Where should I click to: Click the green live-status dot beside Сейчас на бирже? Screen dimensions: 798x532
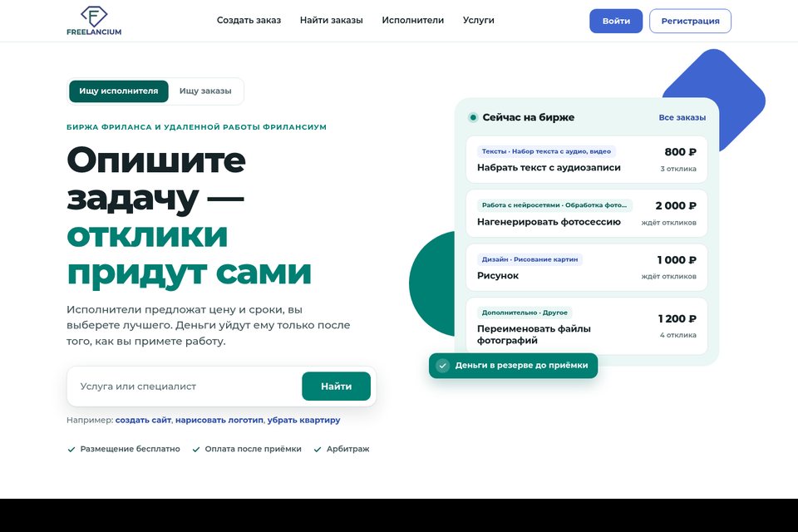point(473,117)
